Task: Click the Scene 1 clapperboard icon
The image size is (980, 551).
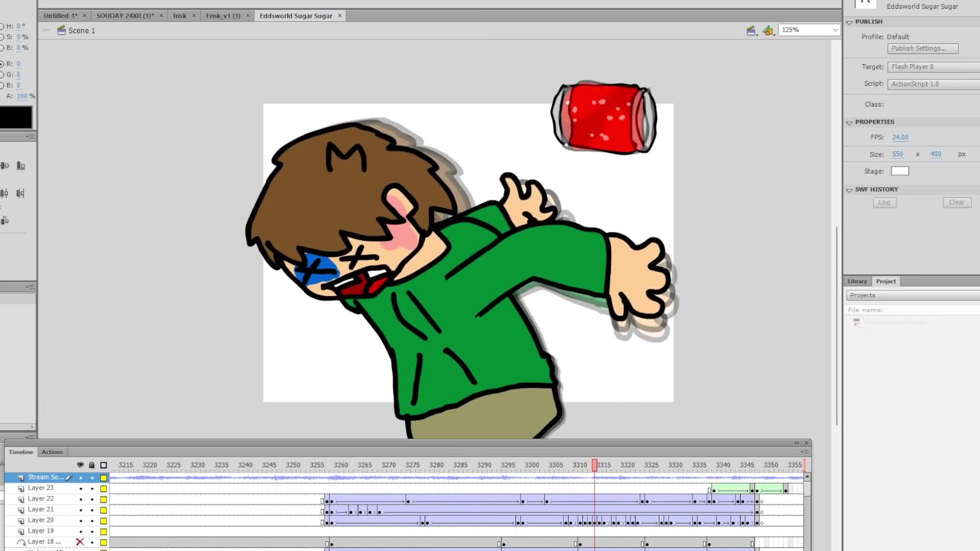Action: click(x=61, y=30)
